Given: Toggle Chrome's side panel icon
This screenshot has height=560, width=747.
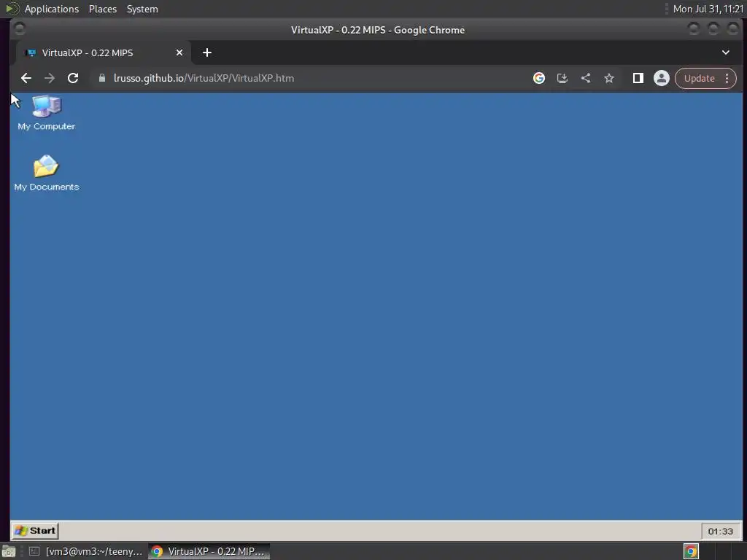Looking at the screenshot, I should [638, 78].
